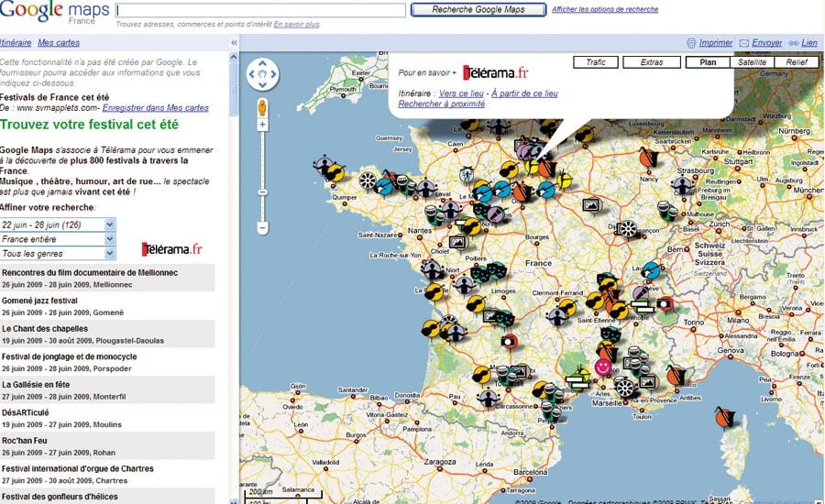The height and width of the screenshot is (504, 825).
Task: Switch map view to Plan
Action: (x=708, y=62)
